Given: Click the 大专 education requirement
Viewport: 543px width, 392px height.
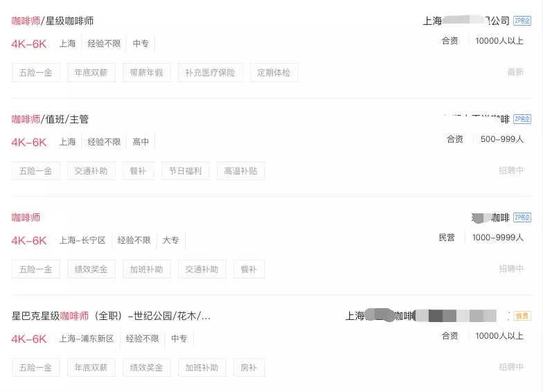Looking at the screenshot, I should pos(170,240).
